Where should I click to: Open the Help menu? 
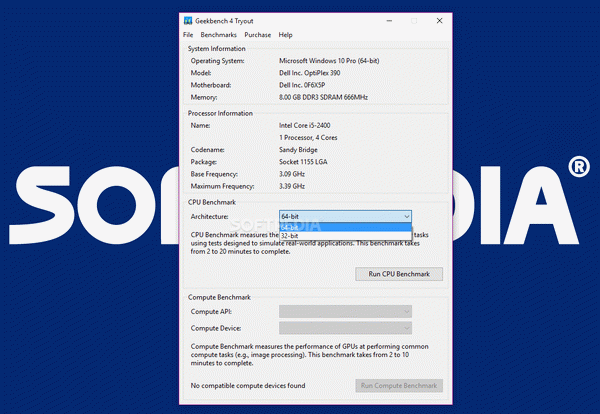pos(286,35)
